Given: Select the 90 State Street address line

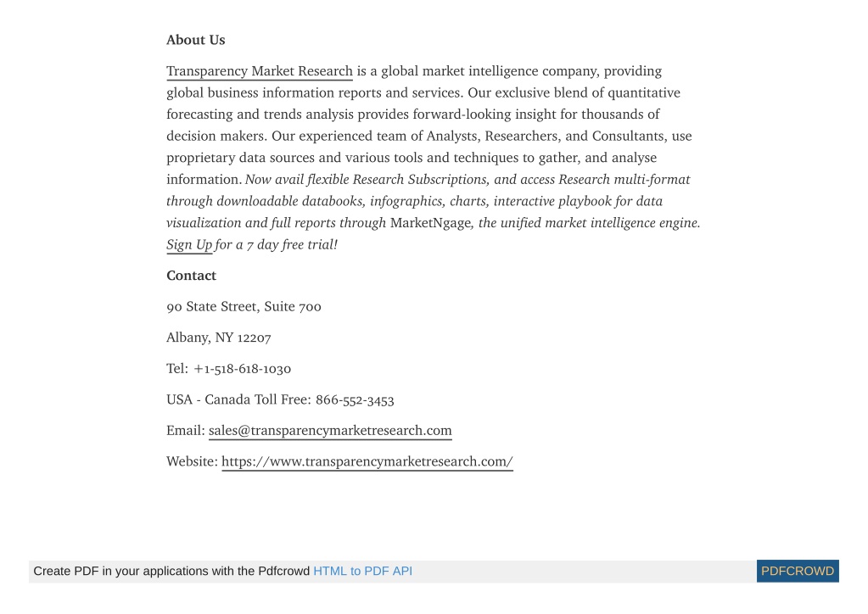Looking at the screenshot, I should click(244, 306).
